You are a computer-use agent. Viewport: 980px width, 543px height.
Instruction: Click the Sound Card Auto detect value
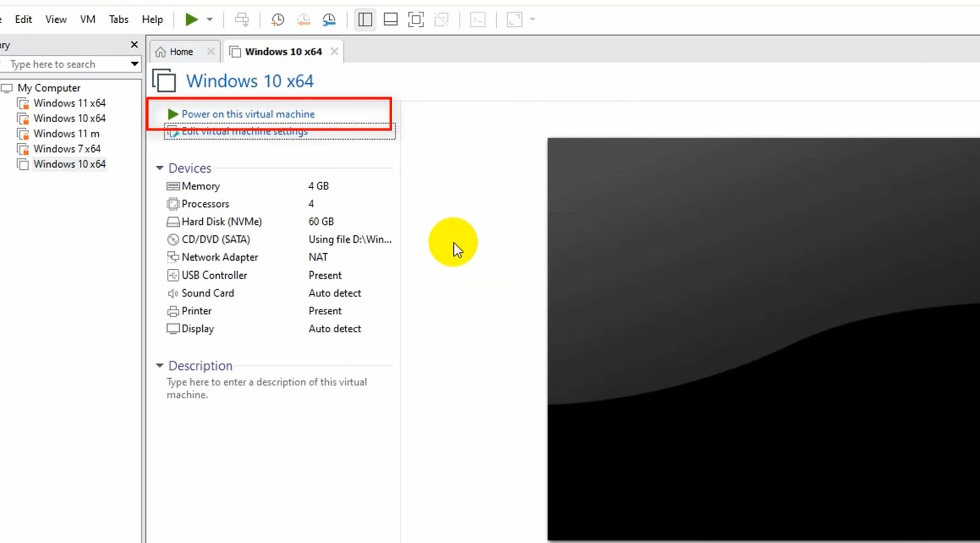coord(334,293)
